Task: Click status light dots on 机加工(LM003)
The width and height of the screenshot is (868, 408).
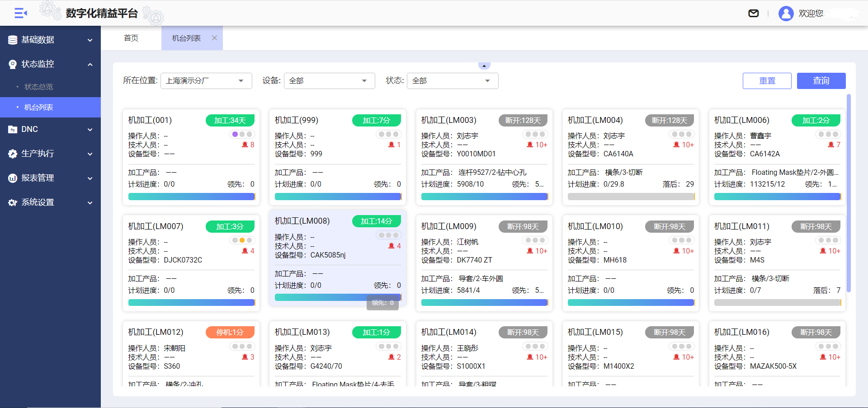Action: tap(535, 134)
